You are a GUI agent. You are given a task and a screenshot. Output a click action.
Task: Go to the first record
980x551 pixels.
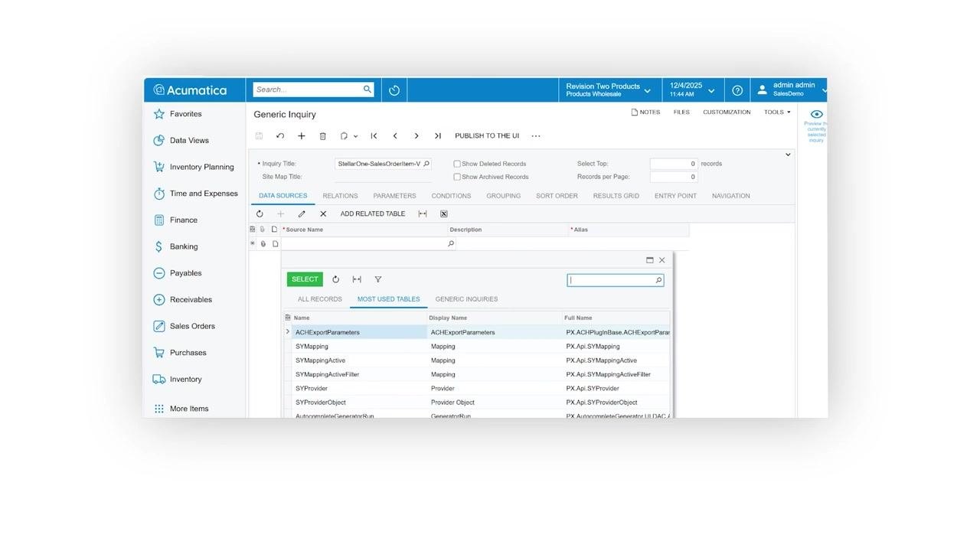click(374, 136)
